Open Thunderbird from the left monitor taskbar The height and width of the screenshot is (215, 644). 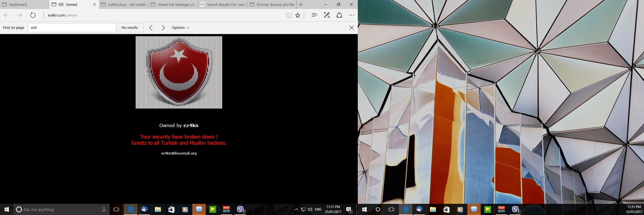click(144, 209)
